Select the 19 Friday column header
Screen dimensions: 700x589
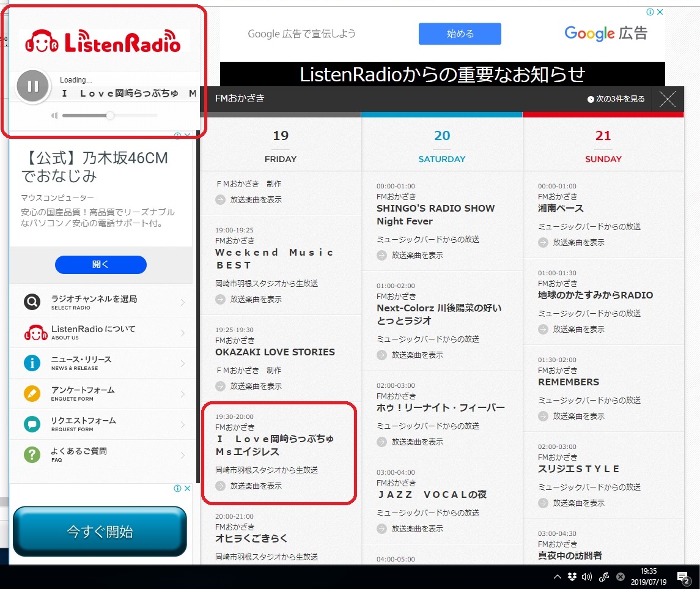tap(281, 146)
